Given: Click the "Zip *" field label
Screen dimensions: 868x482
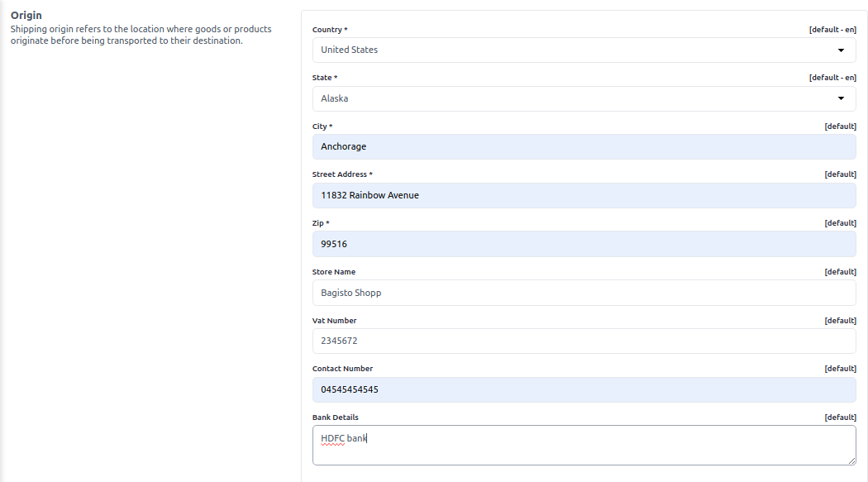Looking at the screenshot, I should click(x=320, y=223).
